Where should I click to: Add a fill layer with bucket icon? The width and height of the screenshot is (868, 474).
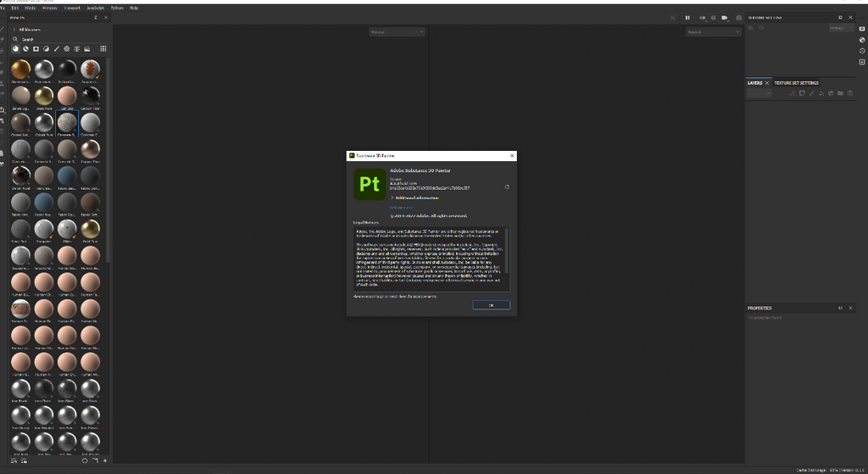(821, 93)
